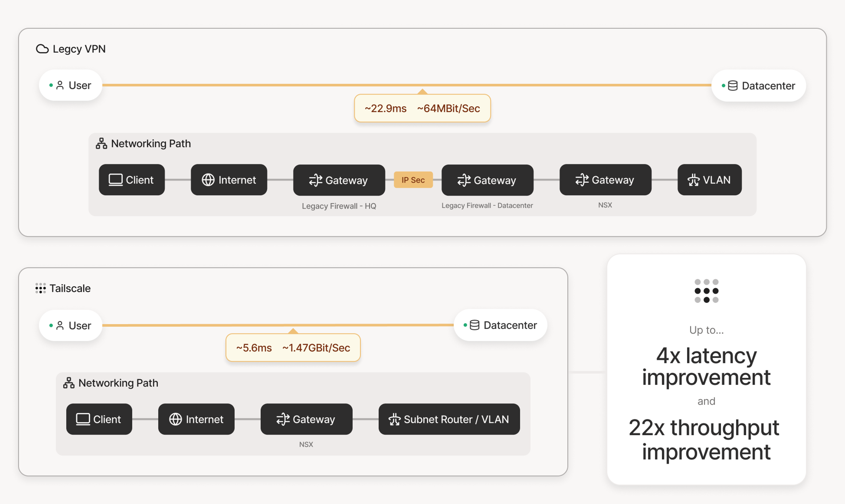Viewport: 845px width, 504px height.
Task: Select the Subnet Router / VLAN node
Action: pyautogui.click(x=449, y=420)
